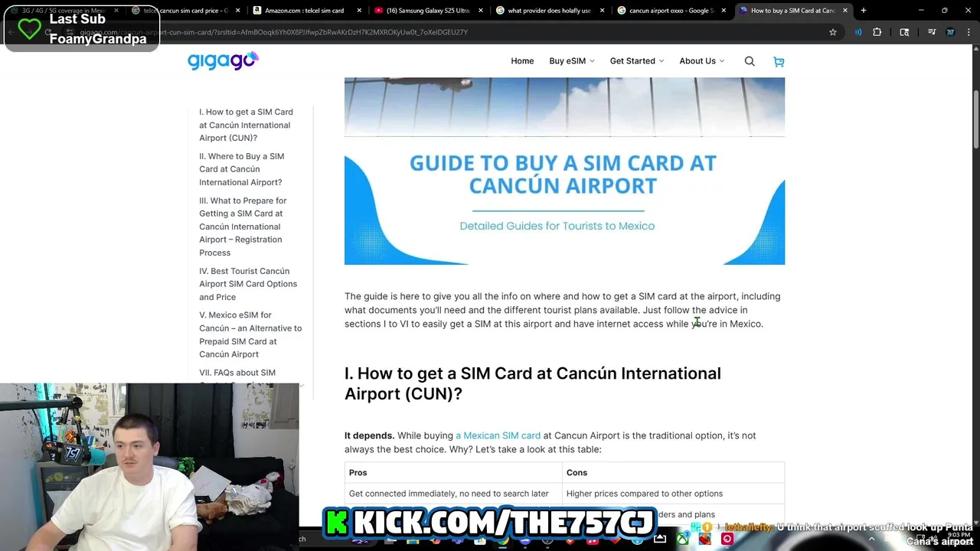Jump to section II Where to Buy a SIM Card

click(241, 169)
